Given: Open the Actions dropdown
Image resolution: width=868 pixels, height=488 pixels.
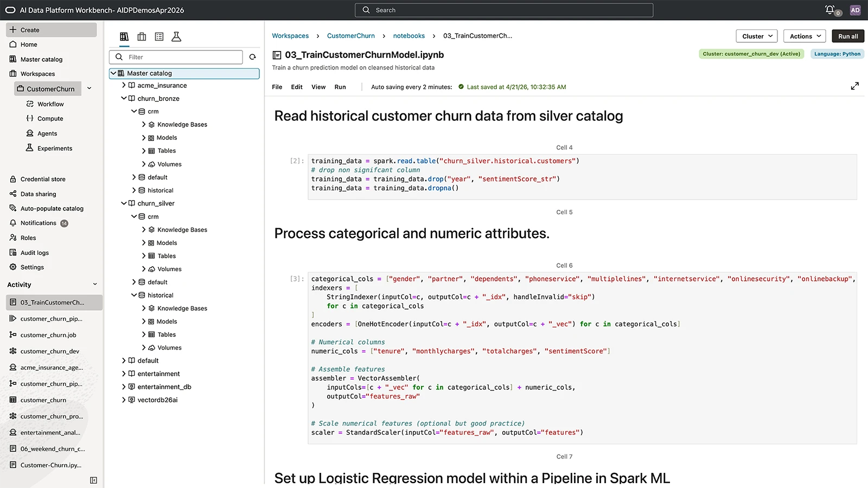Looking at the screenshot, I should tap(805, 36).
